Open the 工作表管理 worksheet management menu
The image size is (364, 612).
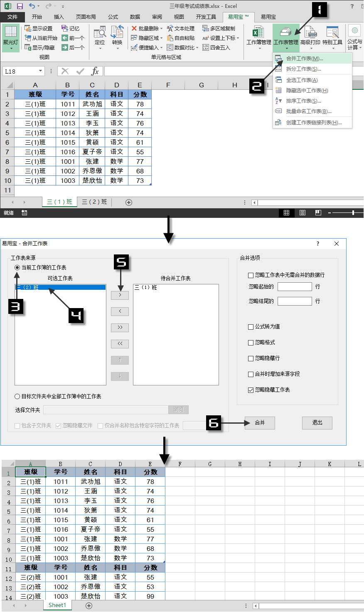pyautogui.click(x=286, y=37)
